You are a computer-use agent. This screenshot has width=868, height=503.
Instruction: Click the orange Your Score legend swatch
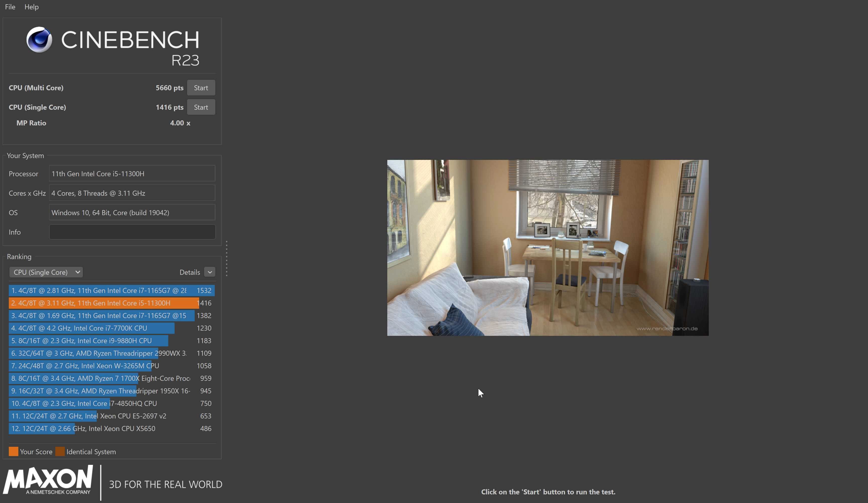pyautogui.click(x=13, y=452)
